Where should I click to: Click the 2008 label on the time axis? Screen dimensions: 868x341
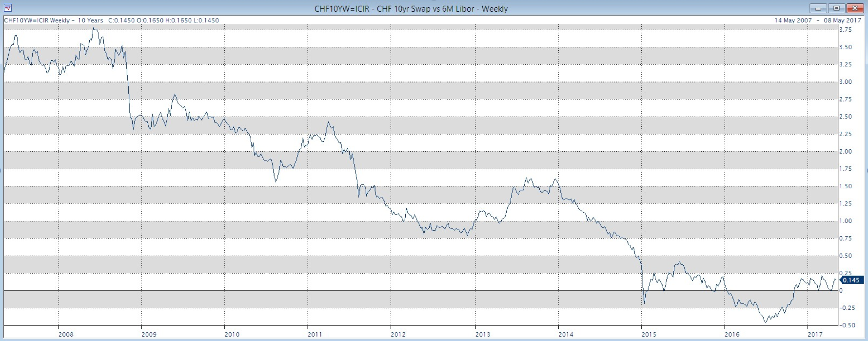pos(66,334)
